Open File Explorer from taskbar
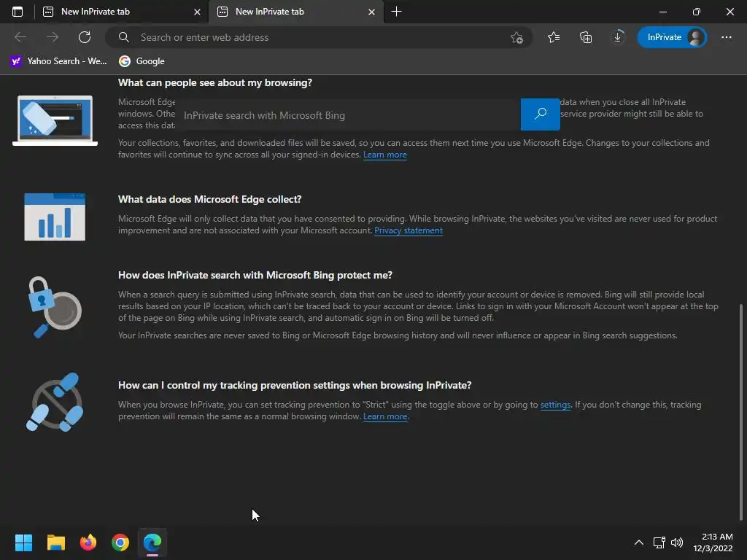The height and width of the screenshot is (560, 747). (55, 542)
